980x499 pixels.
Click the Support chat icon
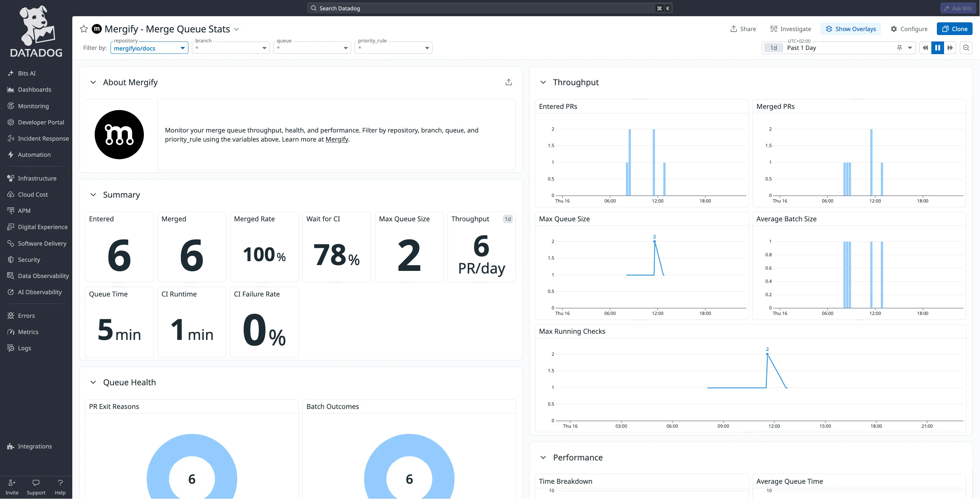[x=36, y=483]
